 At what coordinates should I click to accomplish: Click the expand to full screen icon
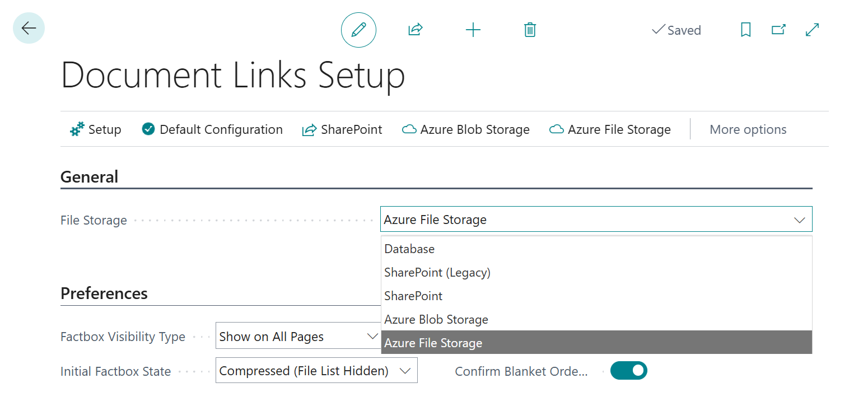click(x=812, y=30)
